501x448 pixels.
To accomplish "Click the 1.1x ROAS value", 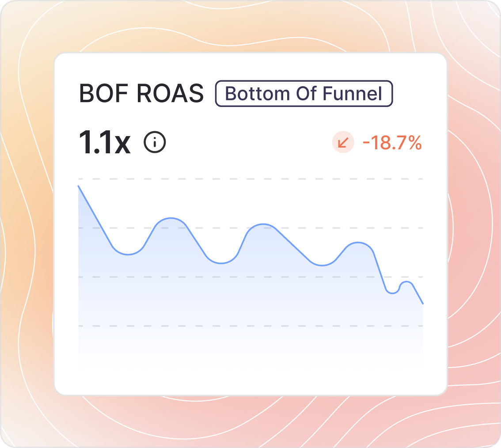I will [x=105, y=143].
